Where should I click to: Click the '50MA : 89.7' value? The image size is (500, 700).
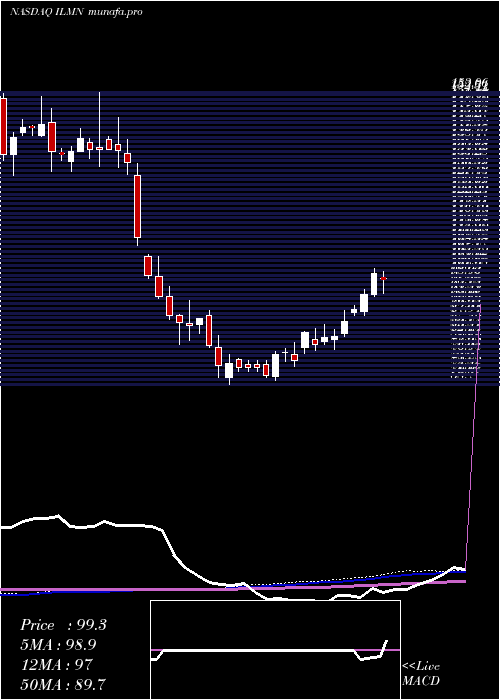[x=63, y=684]
